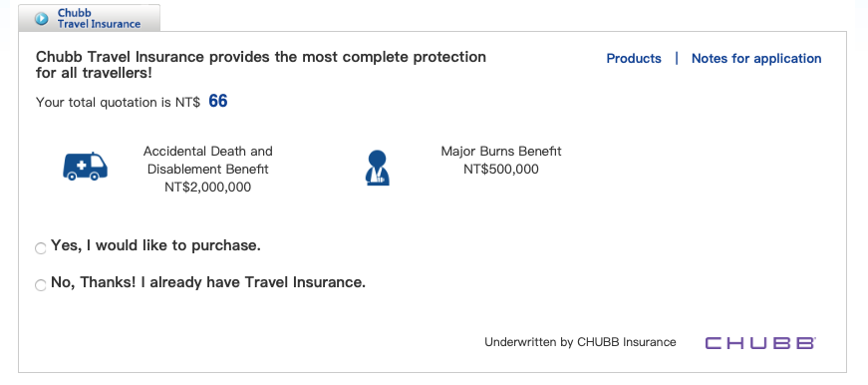868x385 pixels.
Task: Click the Major Burns Benefit heading
Action: coord(501,152)
